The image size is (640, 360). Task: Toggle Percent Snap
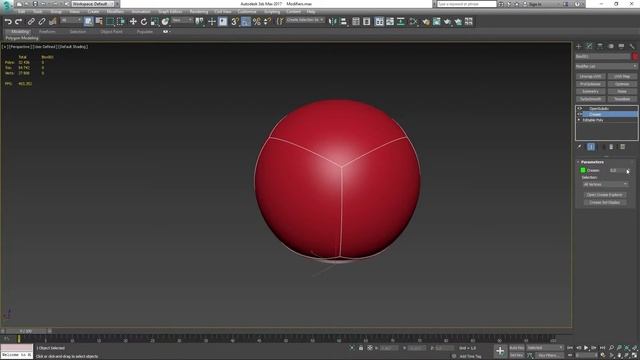pyautogui.click(x=257, y=22)
